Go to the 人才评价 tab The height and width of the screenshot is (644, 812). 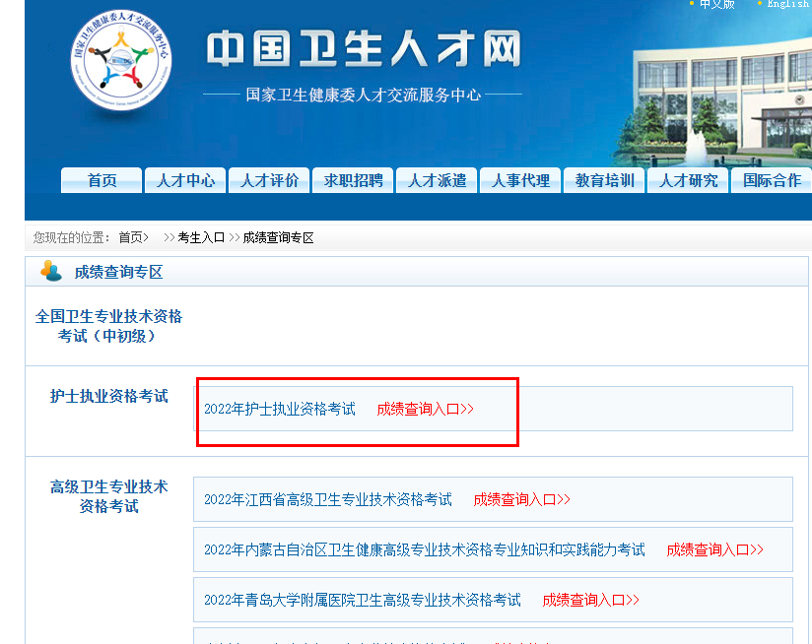pos(269,180)
